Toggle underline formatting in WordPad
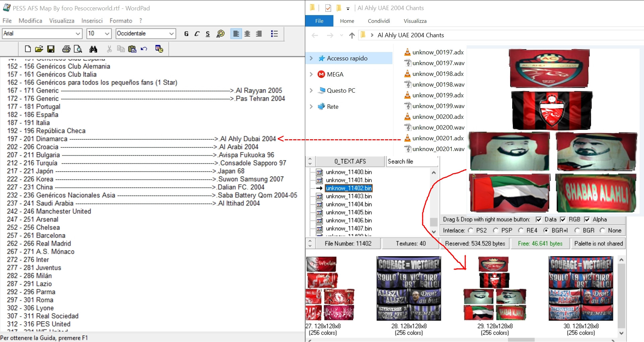The image size is (644, 342). coord(208,34)
